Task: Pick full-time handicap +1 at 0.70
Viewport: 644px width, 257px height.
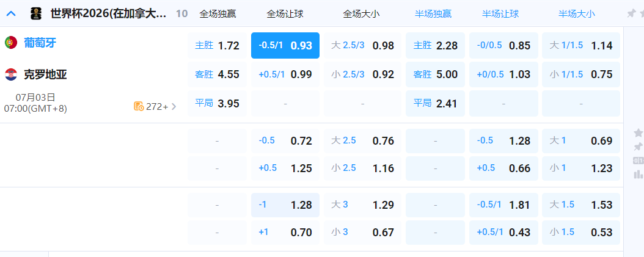Action: 285,233
